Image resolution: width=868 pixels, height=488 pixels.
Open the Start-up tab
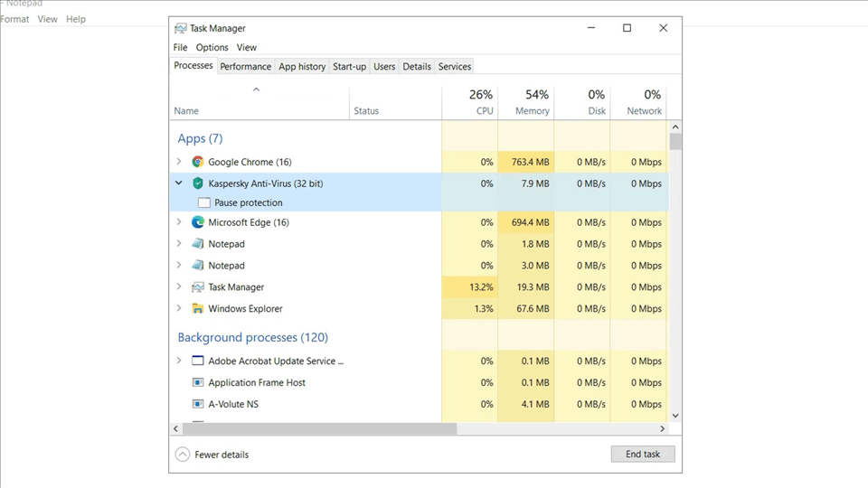click(x=349, y=67)
